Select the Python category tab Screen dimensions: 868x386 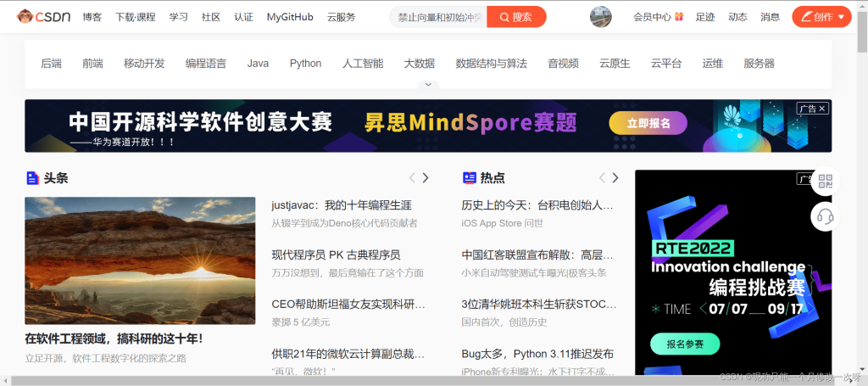click(305, 64)
